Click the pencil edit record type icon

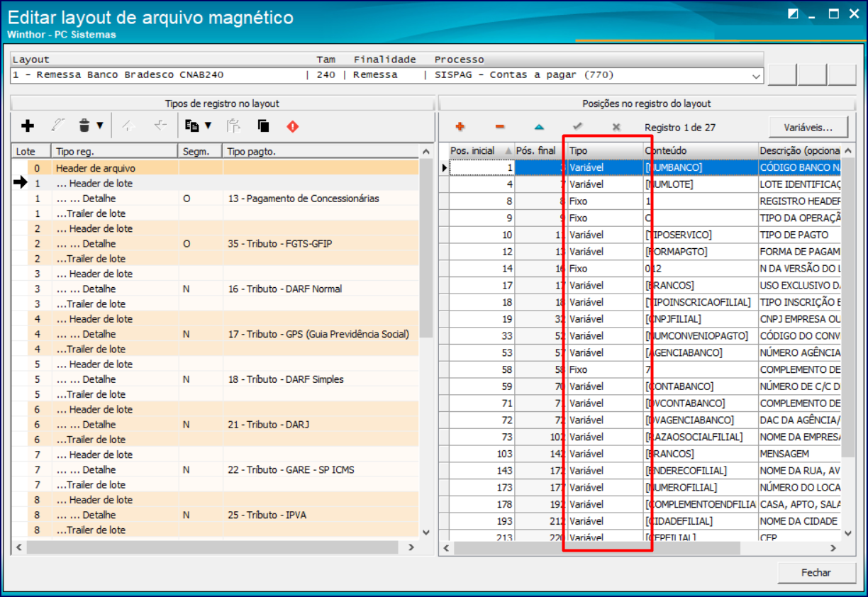click(57, 126)
